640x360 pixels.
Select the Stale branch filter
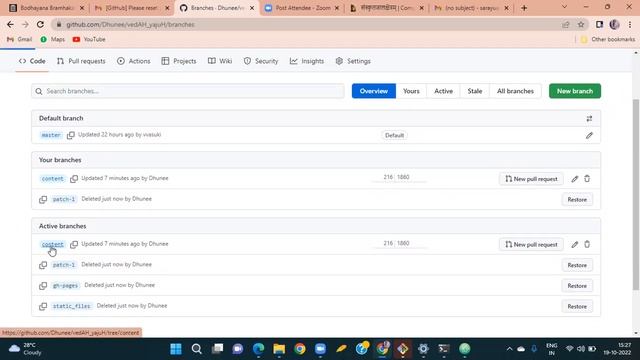[x=475, y=91]
